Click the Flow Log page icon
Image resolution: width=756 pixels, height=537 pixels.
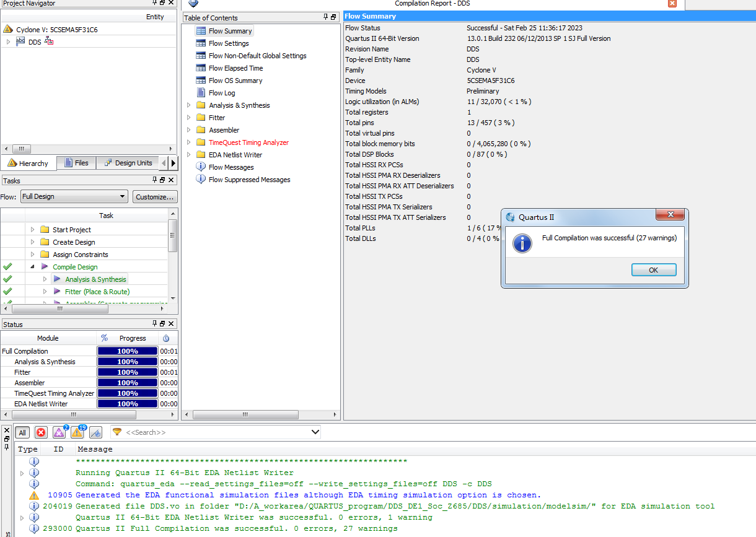(x=201, y=93)
